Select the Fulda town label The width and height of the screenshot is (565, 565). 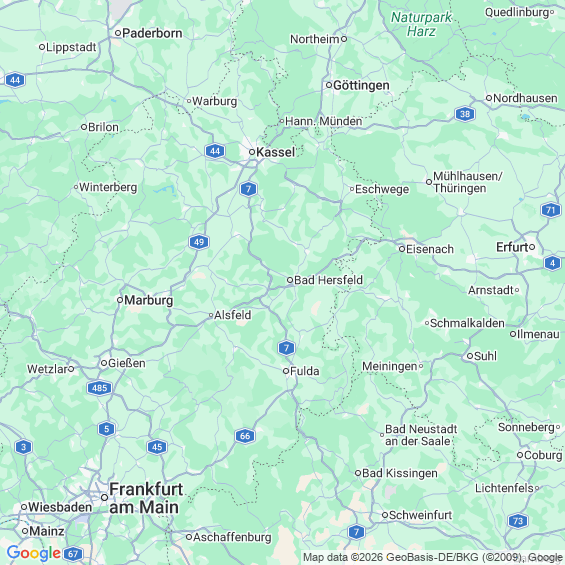click(304, 371)
